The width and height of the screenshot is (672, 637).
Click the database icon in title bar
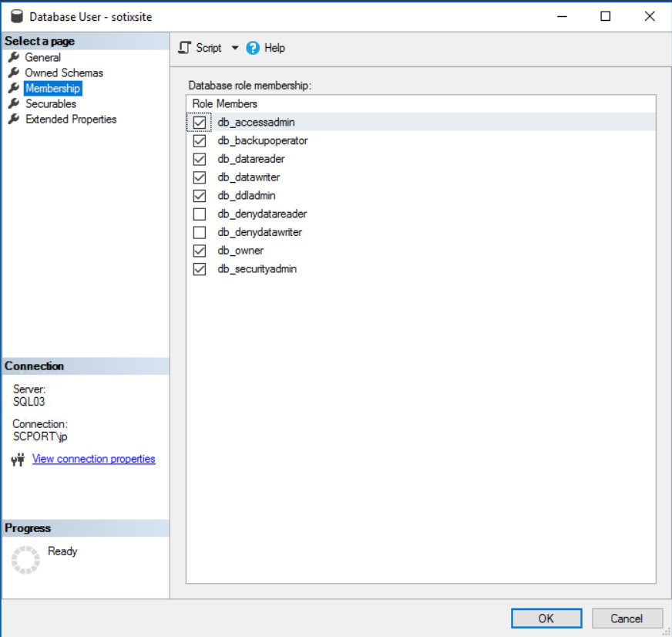pyautogui.click(x=16, y=16)
